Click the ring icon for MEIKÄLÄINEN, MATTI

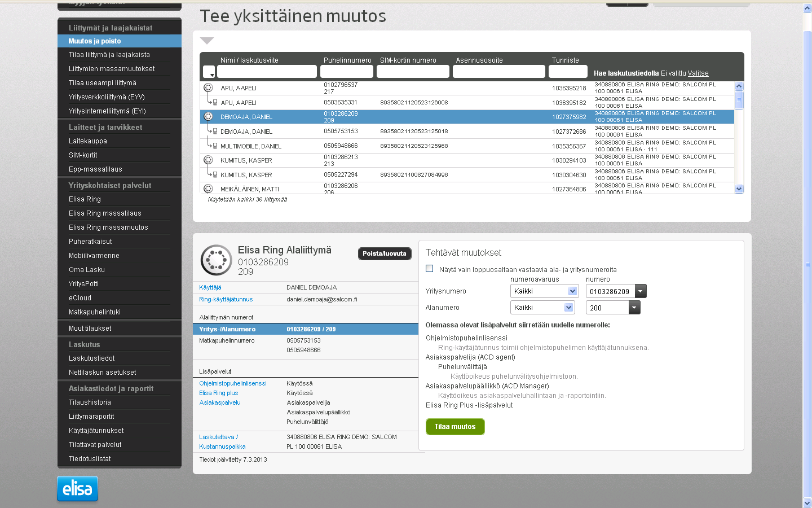(x=208, y=189)
